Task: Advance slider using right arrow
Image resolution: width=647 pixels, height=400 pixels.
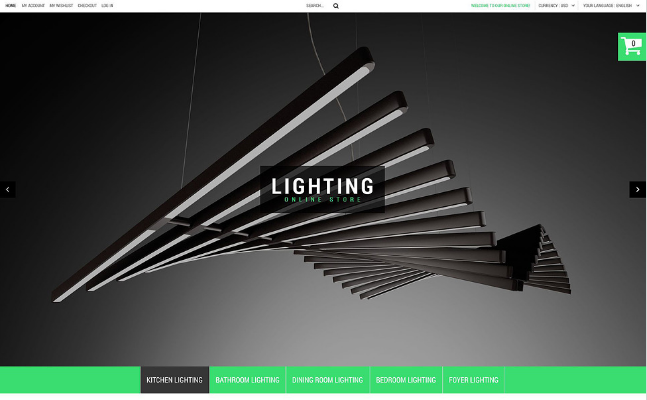Action: pyautogui.click(x=638, y=189)
